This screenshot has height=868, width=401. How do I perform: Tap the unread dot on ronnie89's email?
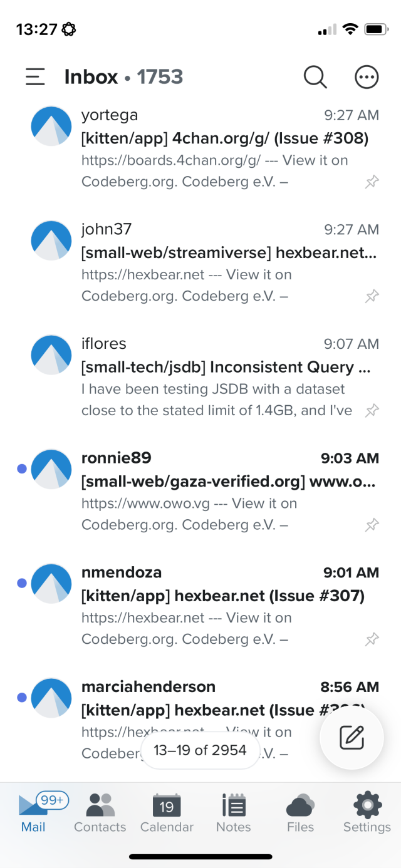21,468
